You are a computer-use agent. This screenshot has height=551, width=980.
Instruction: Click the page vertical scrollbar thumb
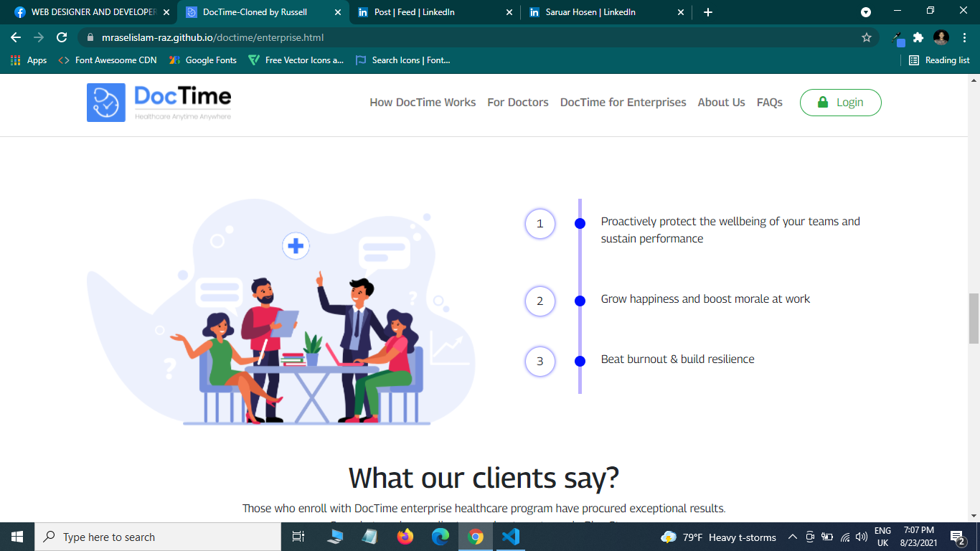coord(974,318)
